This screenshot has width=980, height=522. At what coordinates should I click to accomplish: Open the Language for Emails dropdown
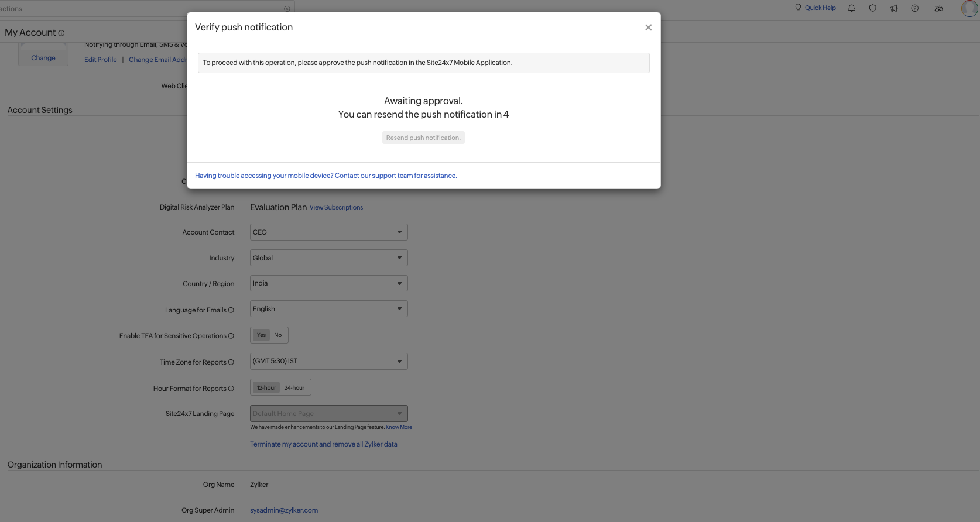(x=328, y=309)
